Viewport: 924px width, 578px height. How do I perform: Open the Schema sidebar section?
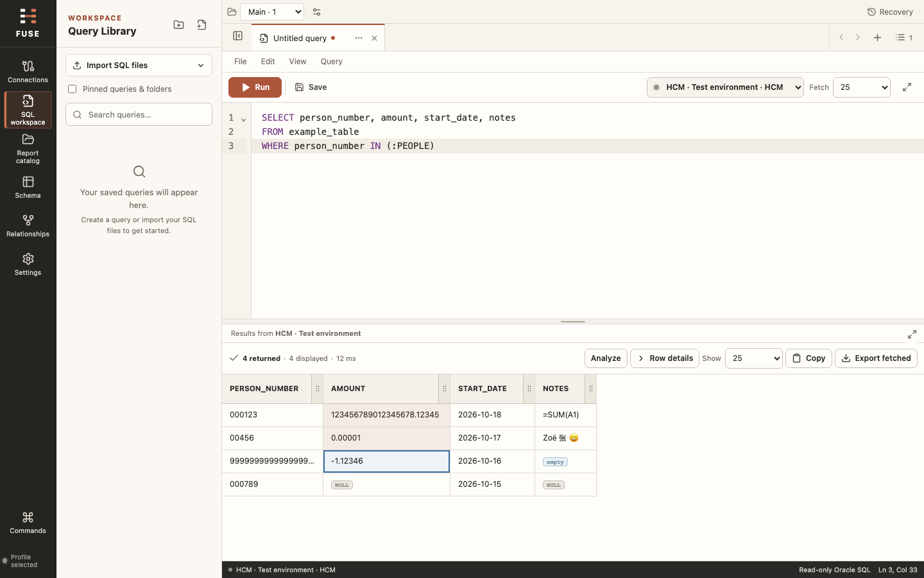point(28,187)
